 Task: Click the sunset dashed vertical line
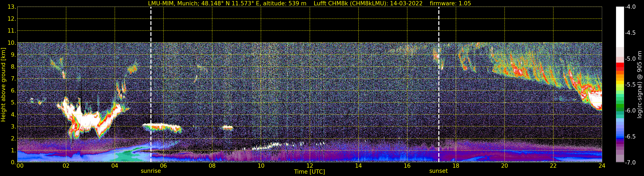[439, 85]
